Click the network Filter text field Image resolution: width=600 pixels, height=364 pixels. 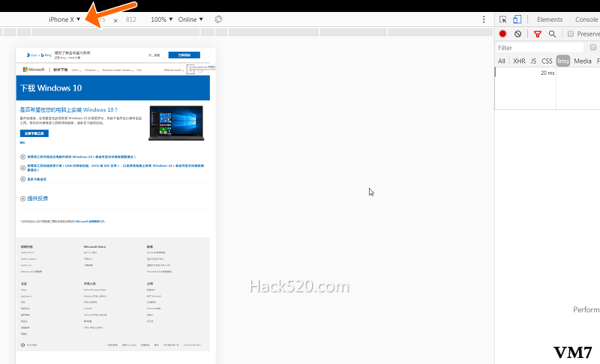539,48
